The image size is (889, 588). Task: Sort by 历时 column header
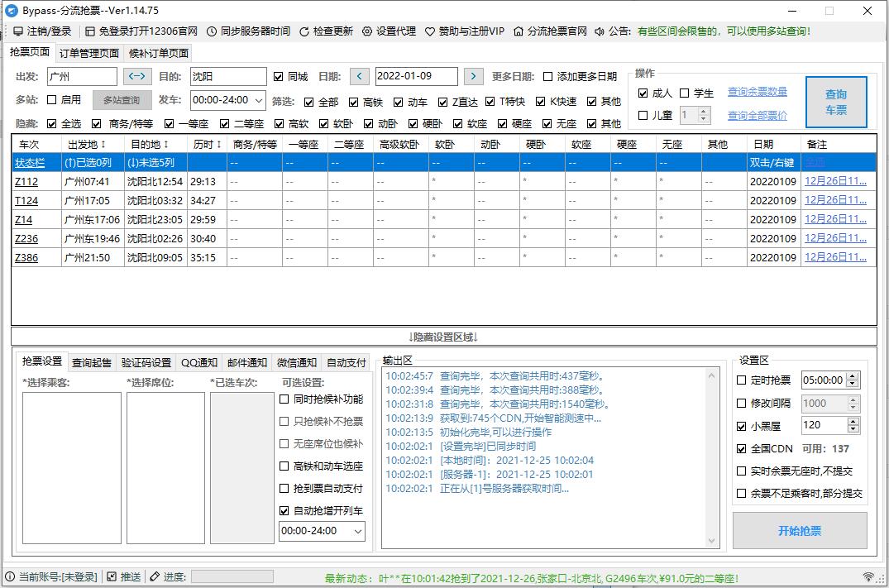[207, 144]
